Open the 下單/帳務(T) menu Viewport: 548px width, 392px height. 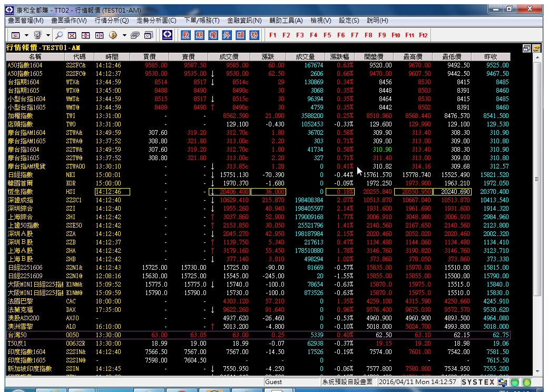tap(202, 21)
